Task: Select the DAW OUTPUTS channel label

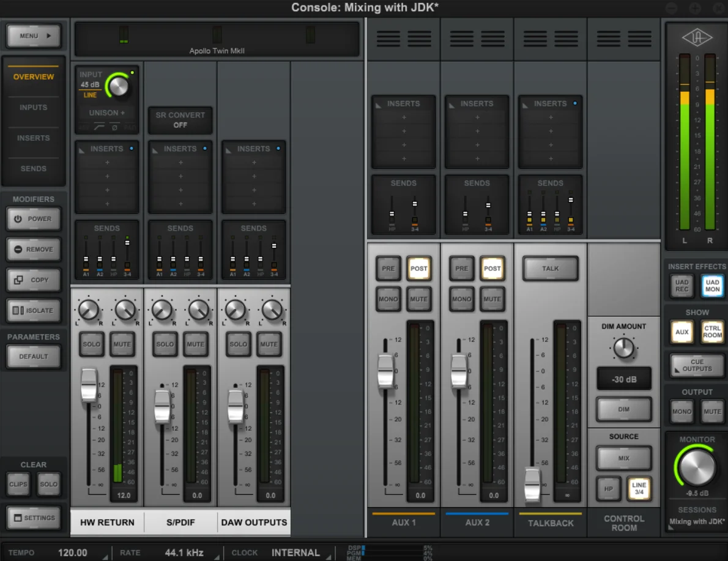Action: click(254, 522)
